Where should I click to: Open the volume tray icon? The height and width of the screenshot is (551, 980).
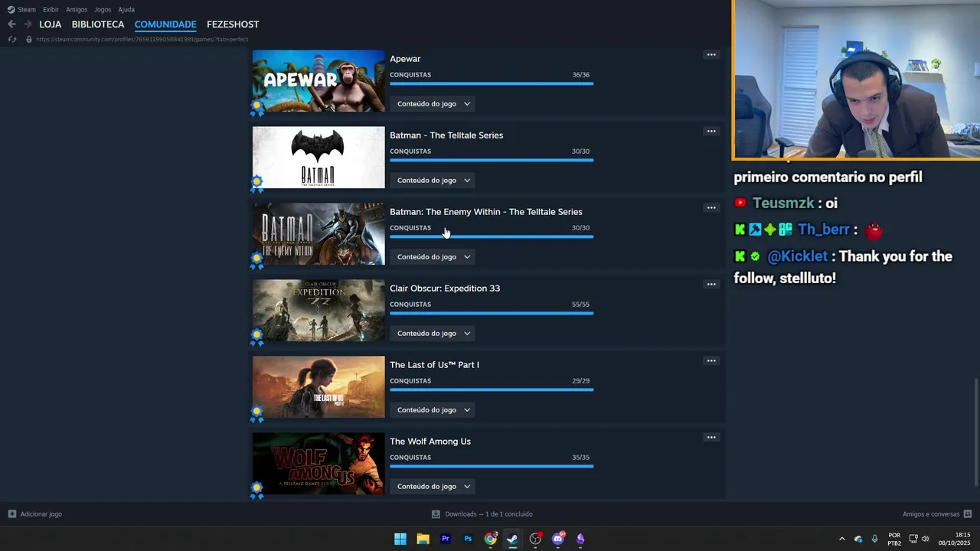(926, 539)
